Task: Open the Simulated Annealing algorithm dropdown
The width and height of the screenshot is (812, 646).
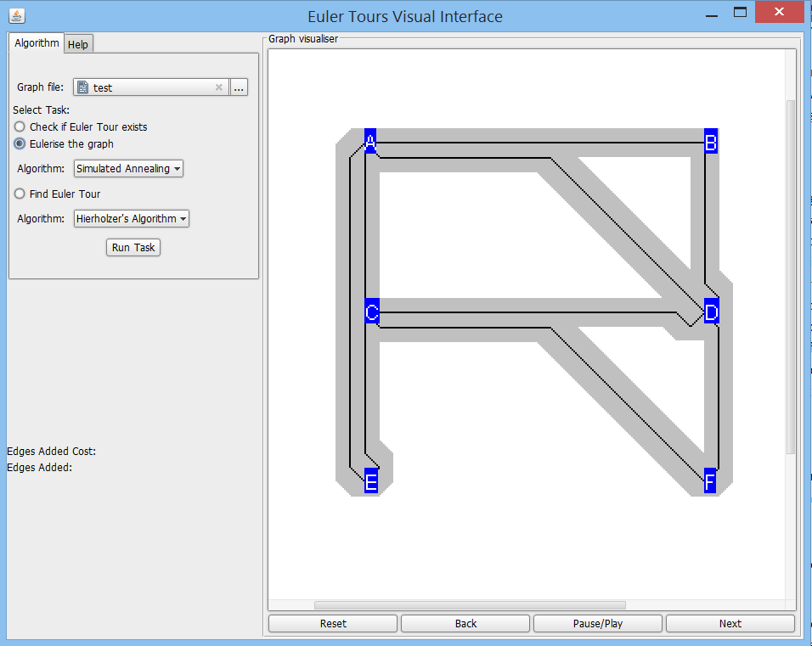Action: (x=128, y=169)
